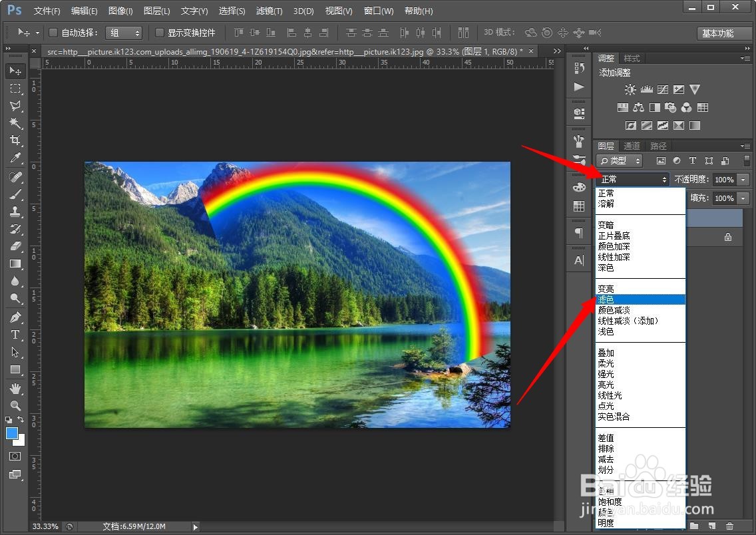Select the Brush tool
Screen dimensions: 756x535
15,194
